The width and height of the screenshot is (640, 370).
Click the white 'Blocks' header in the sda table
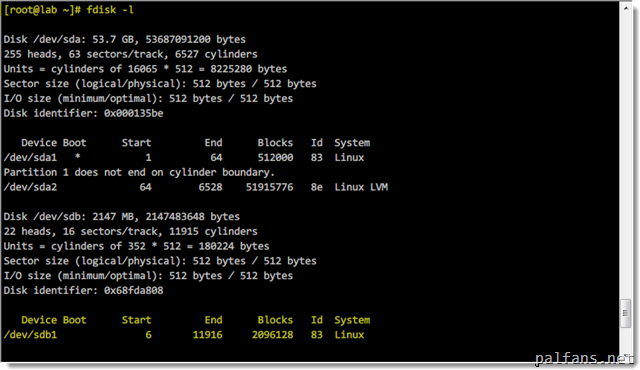click(x=275, y=143)
